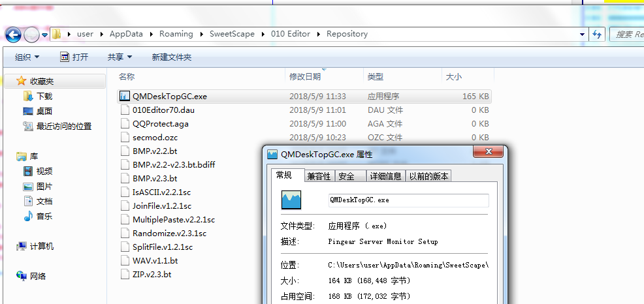
Task: Click the grayed forward navigation arrow
Action: [31, 35]
